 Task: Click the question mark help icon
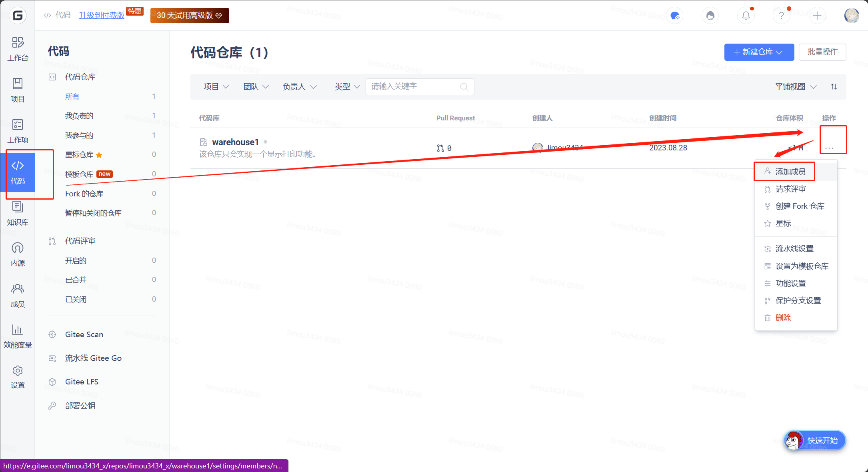point(781,16)
